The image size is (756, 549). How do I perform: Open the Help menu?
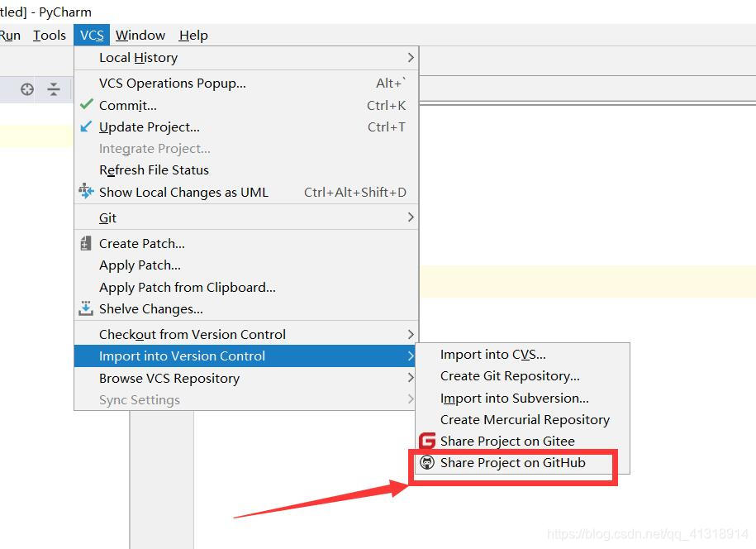pos(193,36)
